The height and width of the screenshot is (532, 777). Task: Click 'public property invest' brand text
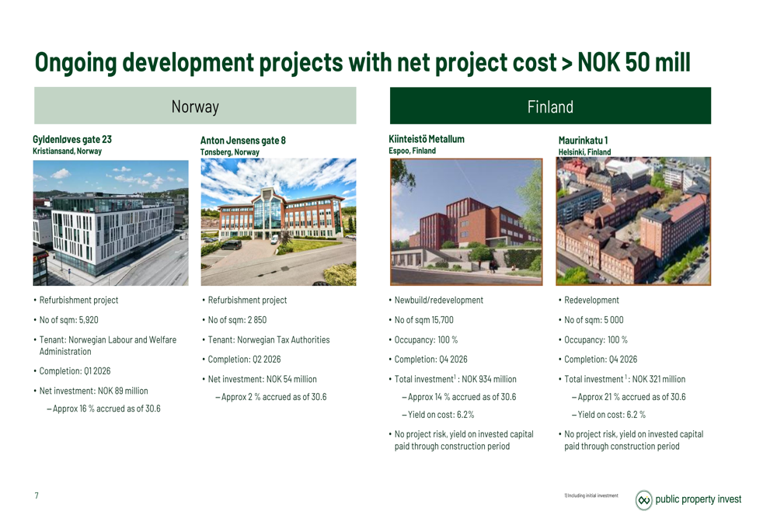699,499
